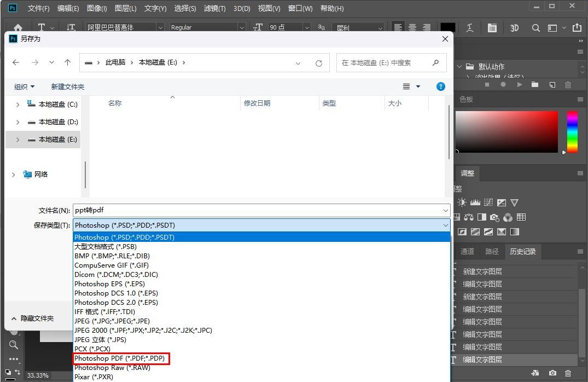Screen dimensions: 588x382
Task: Add a Vibrance adjustment (triangle icon)
Action: click(515, 202)
